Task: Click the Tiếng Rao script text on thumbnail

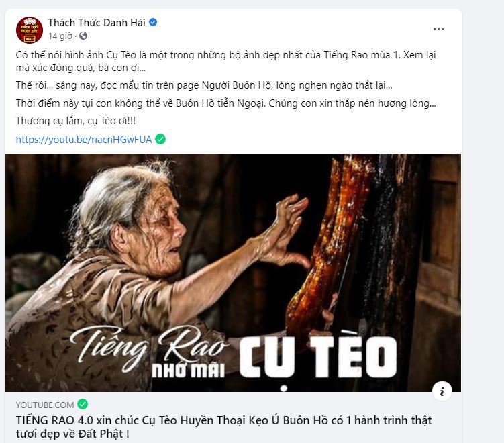Action: pos(148,348)
